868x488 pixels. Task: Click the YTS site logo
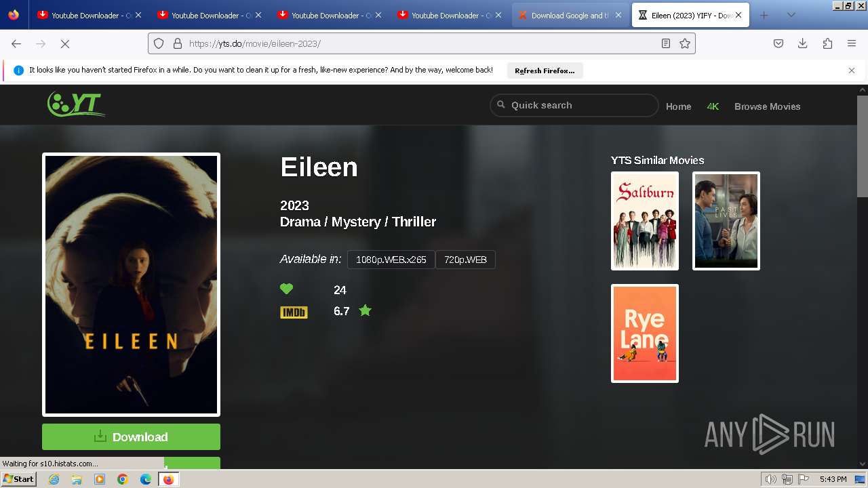[x=76, y=104]
